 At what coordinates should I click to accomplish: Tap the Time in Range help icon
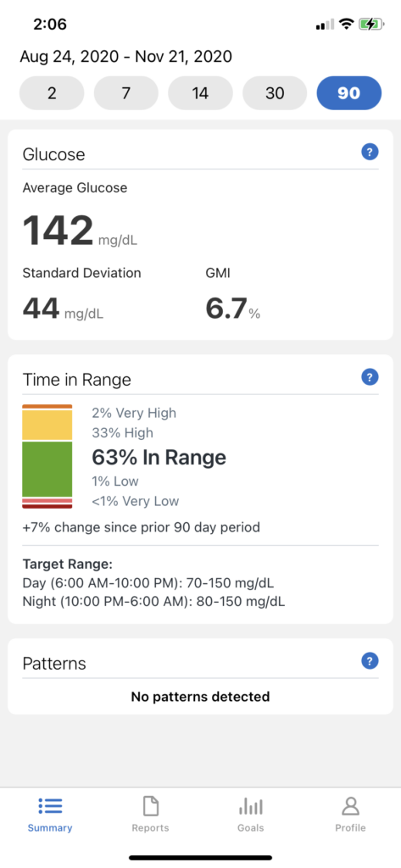370,377
